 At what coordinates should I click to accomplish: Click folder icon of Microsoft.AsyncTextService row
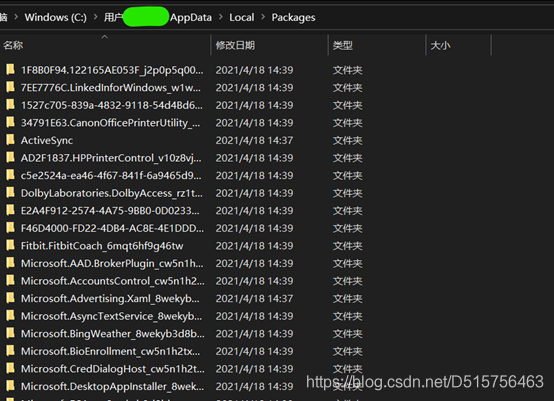(10, 316)
